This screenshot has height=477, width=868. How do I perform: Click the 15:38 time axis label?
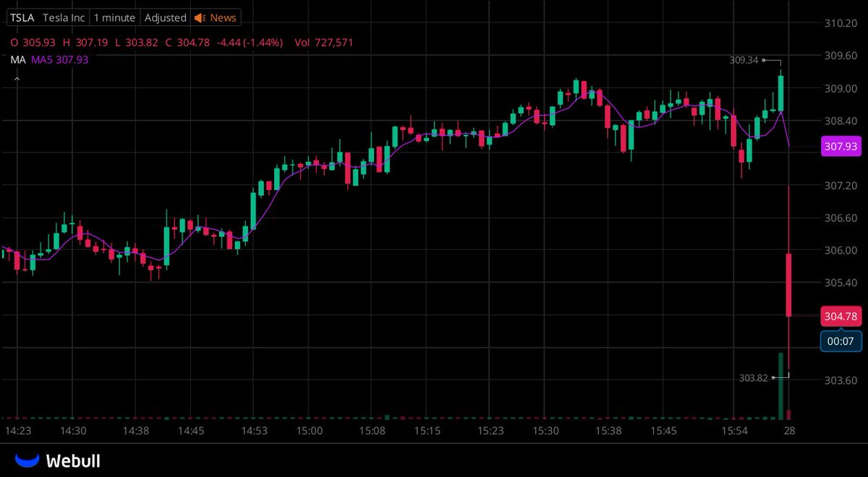[608, 430]
